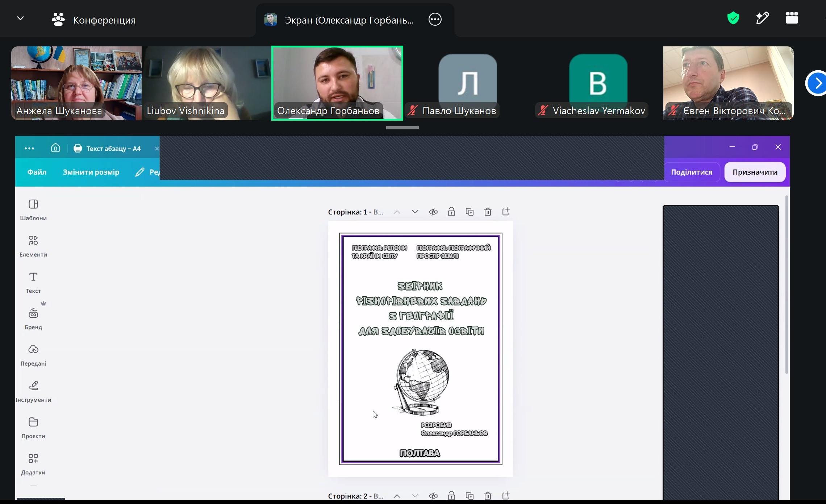Viewport: 826px width, 504px height.
Task: Open the Інструменти drawing panel
Action: click(x=33, y=391)
